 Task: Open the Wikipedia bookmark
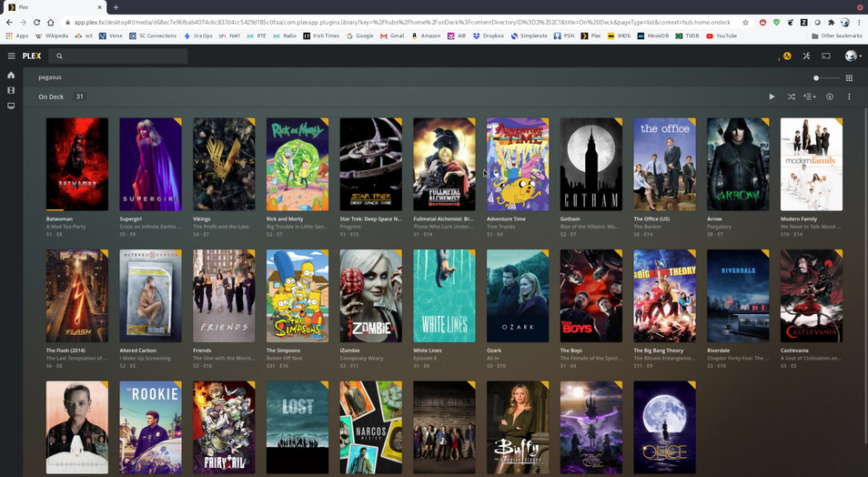point(52,36)
